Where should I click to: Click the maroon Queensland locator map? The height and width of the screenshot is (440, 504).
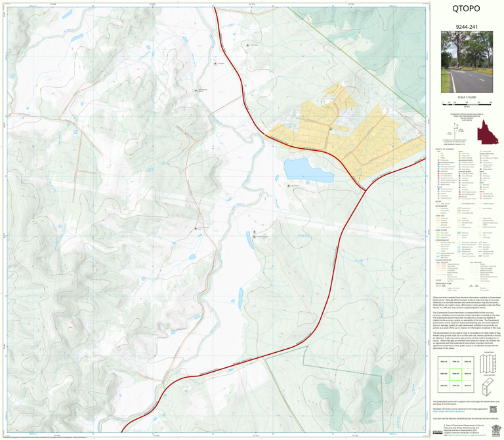[488, 133]
